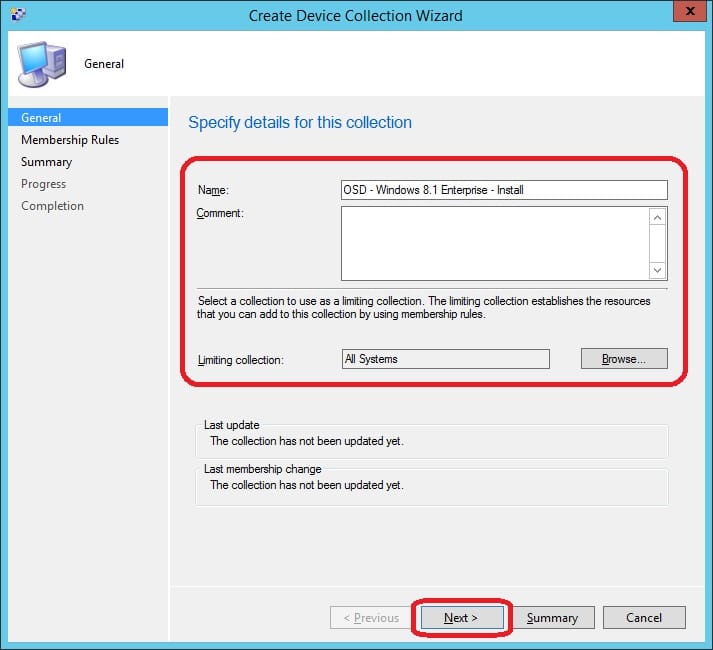Viewport: 713px width, 650px height.
Task: Jump to Summary using the bottom button
Action: 552,618
